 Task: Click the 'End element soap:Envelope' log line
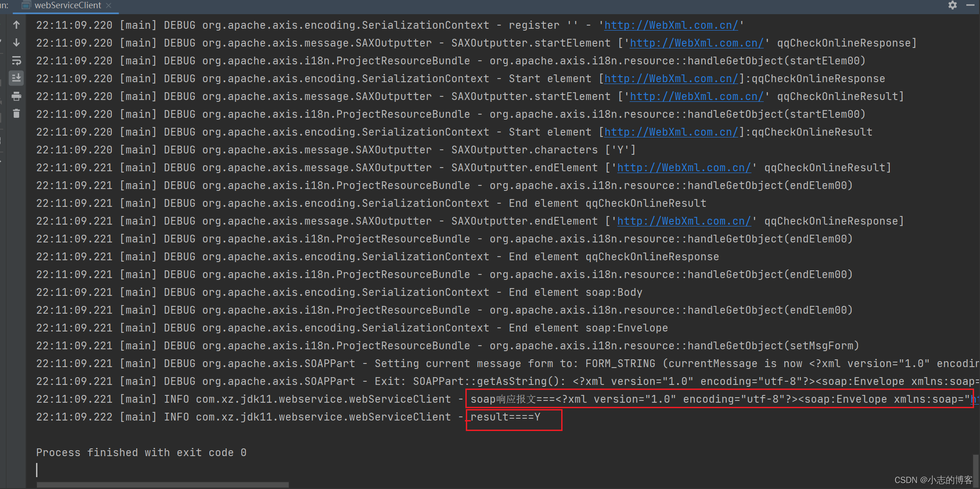click(x=352, y=328)
